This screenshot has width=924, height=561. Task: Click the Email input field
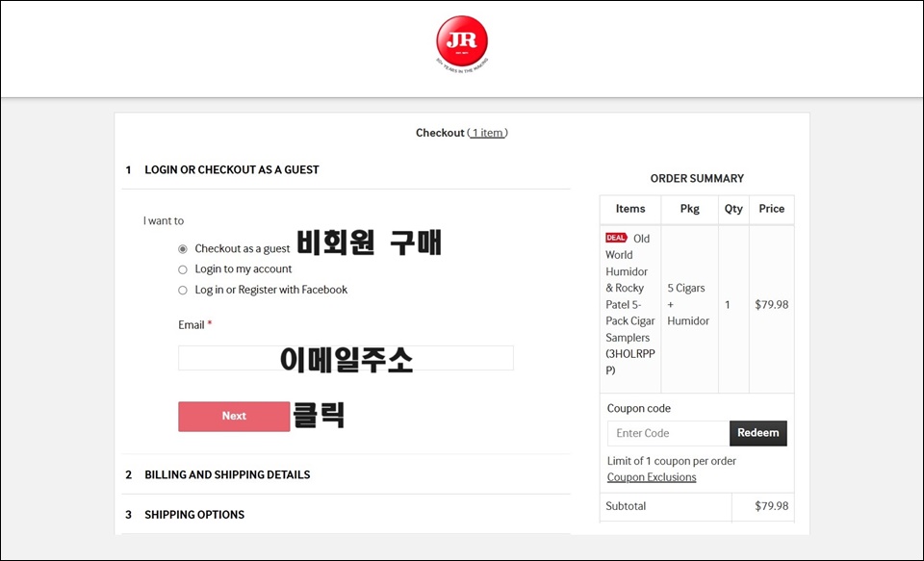346,358
